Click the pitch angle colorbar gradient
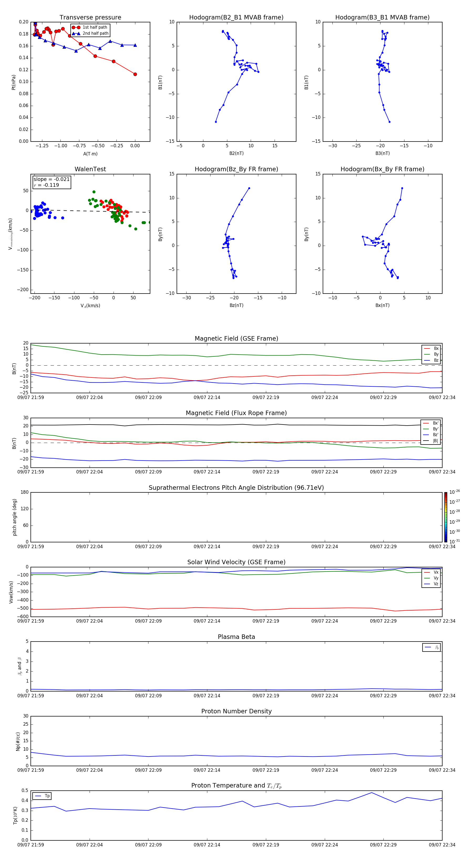Screen dimensions: 473x868 point(446,517)
